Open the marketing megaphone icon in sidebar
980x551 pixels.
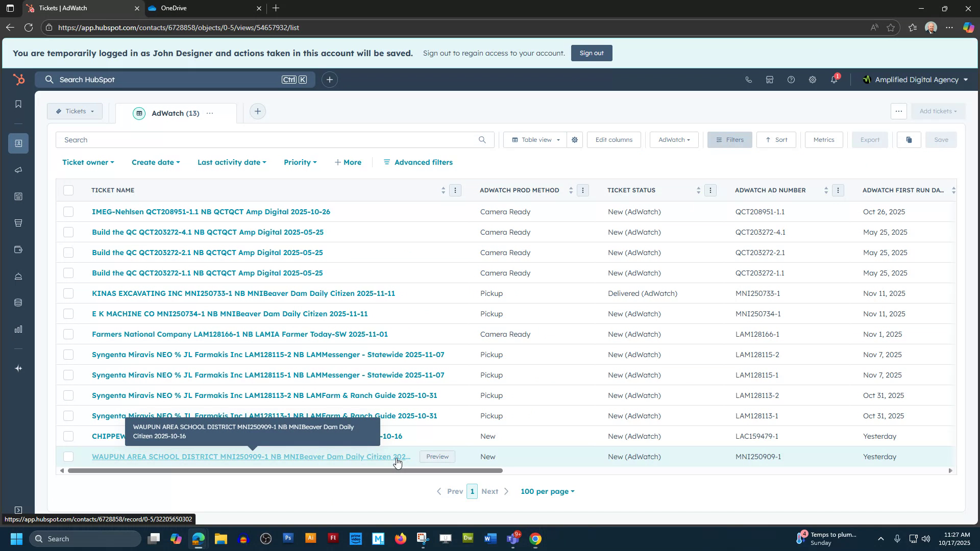pyautogui.click(x=18, y=170)
